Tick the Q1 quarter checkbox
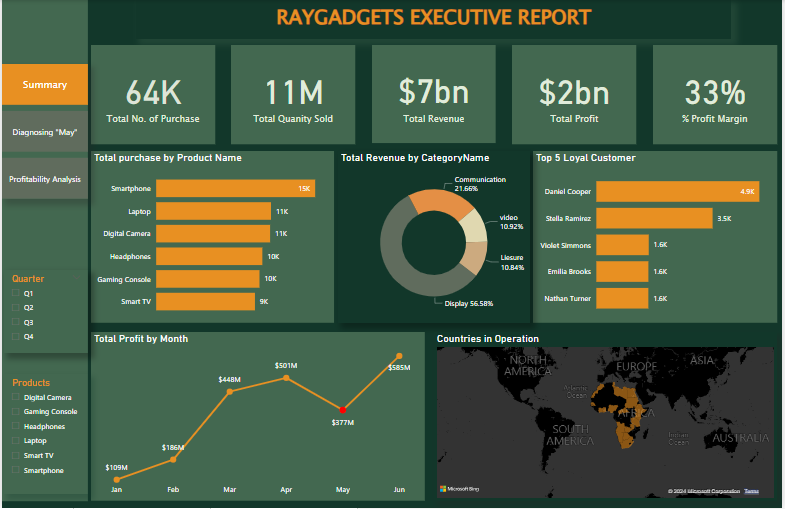Screen dimensions: 785x509 click(x=15, y=294)
